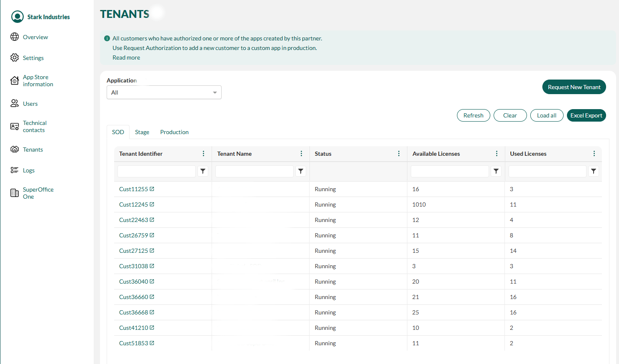The image size is (619, 364).
Task: Click external link icon beside Cust31038
Action: click(x=152, y=266)
